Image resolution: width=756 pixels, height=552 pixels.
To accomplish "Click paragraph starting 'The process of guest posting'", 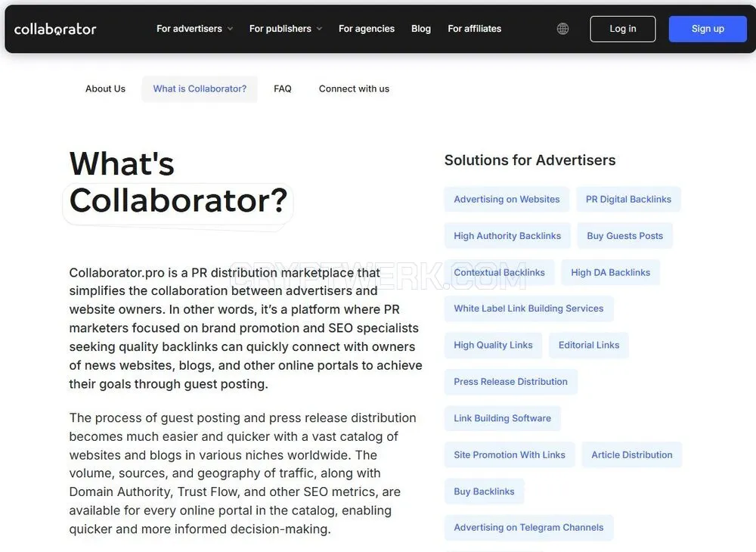I will coord(243,473).
